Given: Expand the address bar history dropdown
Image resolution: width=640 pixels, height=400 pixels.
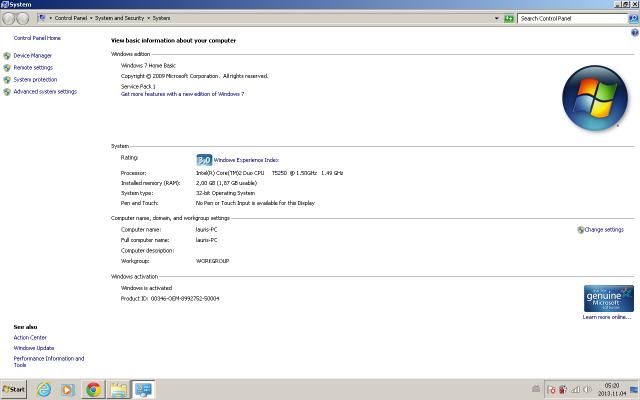Looking at the screenshot, I should coord(496,18).
